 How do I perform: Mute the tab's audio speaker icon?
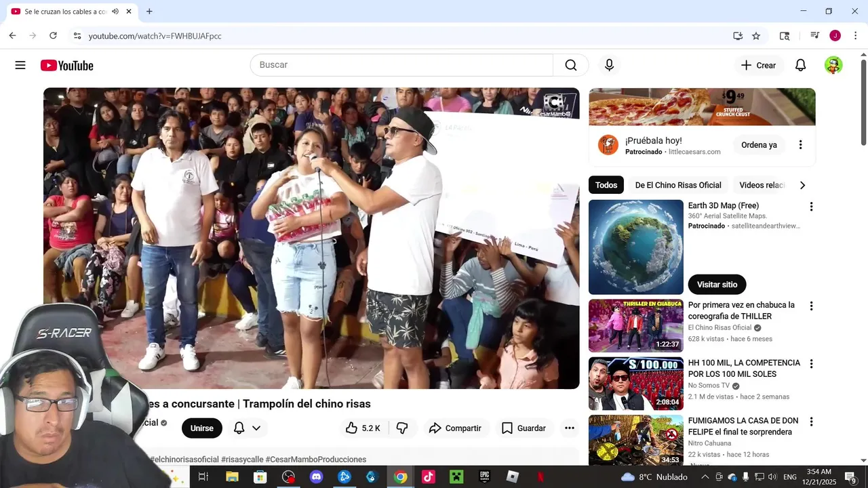click(115, 12)
